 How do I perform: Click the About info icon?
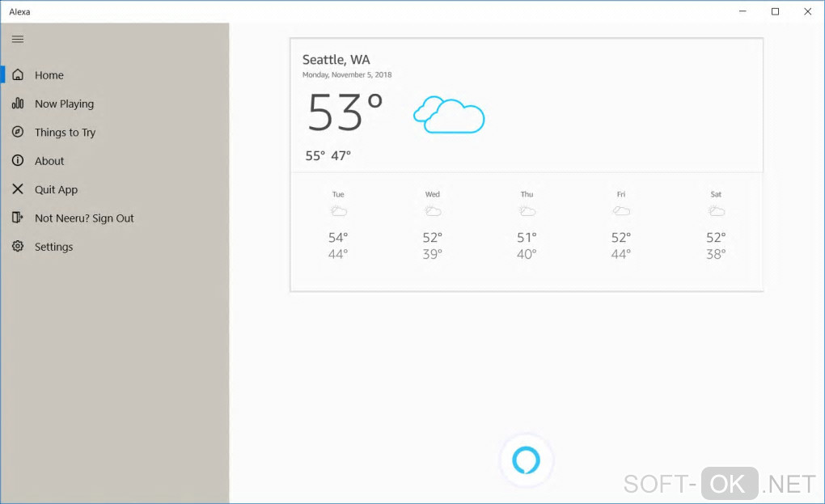(x=18, y=161)
